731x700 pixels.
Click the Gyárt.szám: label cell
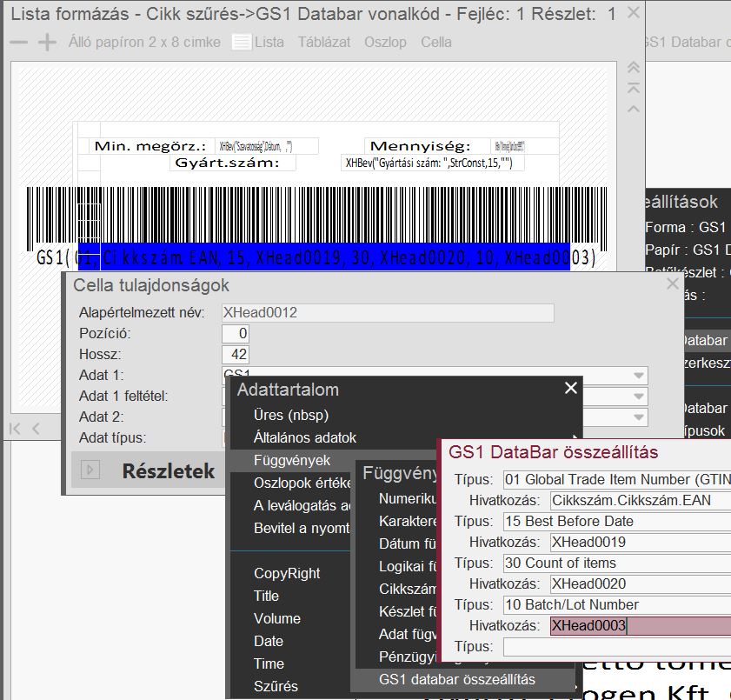(x=232, y=163)
